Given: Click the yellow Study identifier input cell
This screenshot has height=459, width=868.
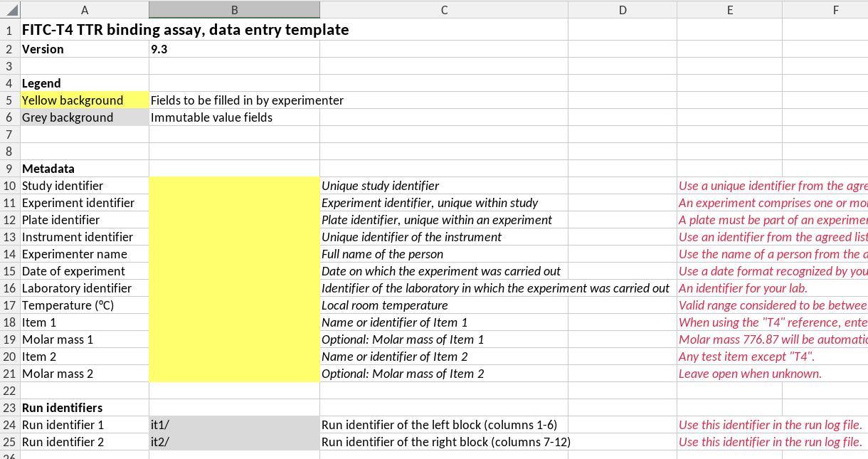Looking at the screenshot, I should coord(234,186).
